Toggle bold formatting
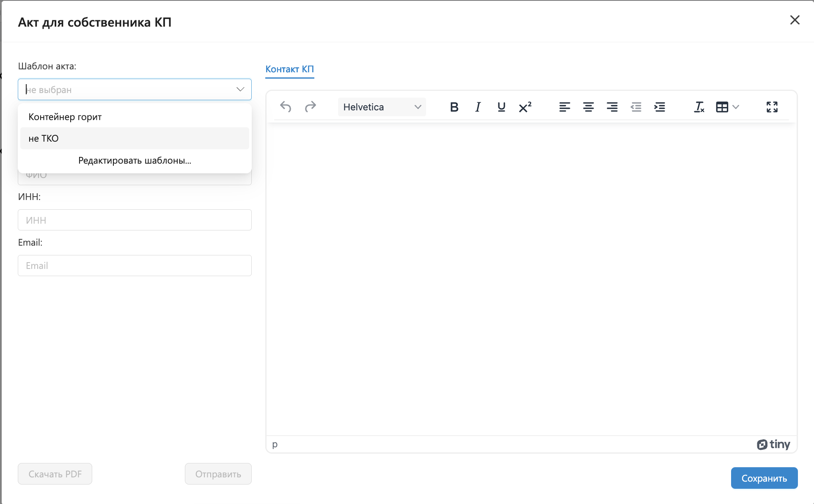This screenshot has height=504, width=814. click(x=454, y=107)
